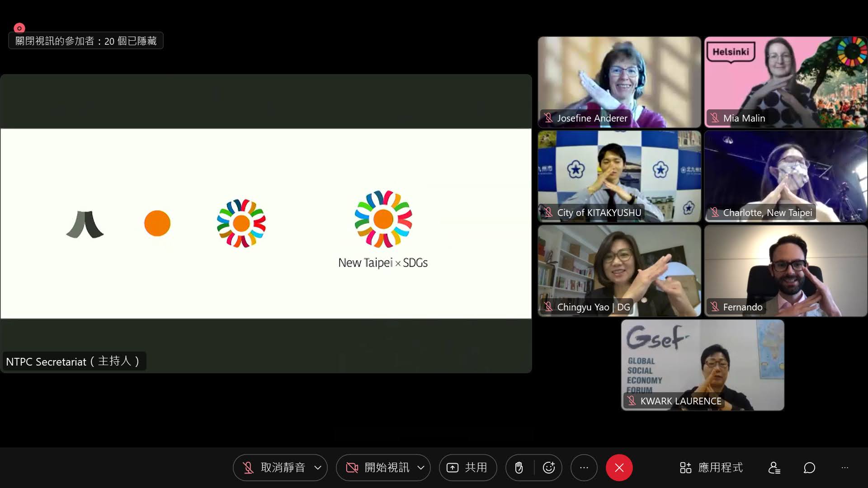Open the emoji reactions icon

(548, 468)
